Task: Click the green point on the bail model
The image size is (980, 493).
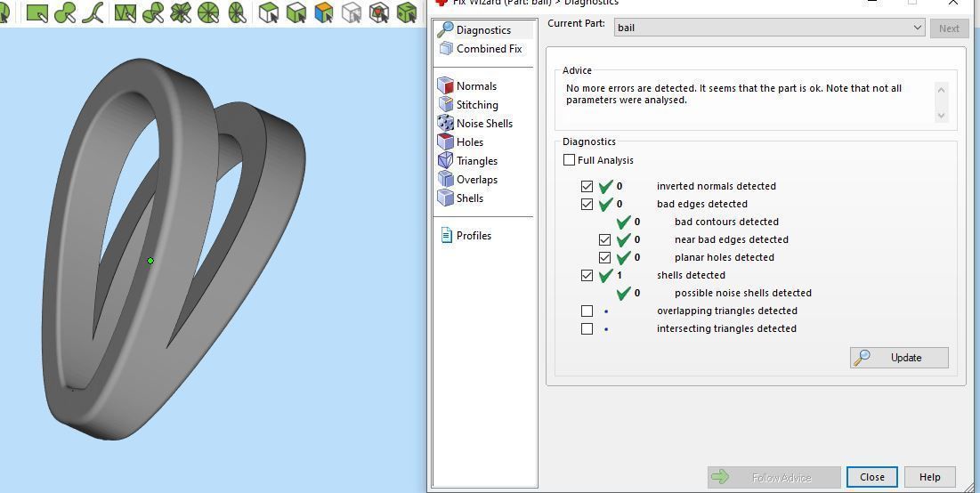Action: tap(150, 261)
